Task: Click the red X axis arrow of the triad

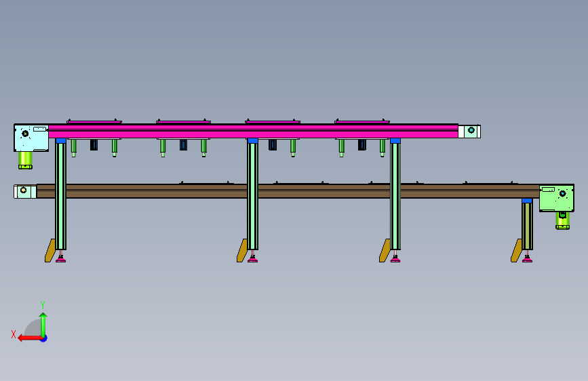Action: coord(30,338)
